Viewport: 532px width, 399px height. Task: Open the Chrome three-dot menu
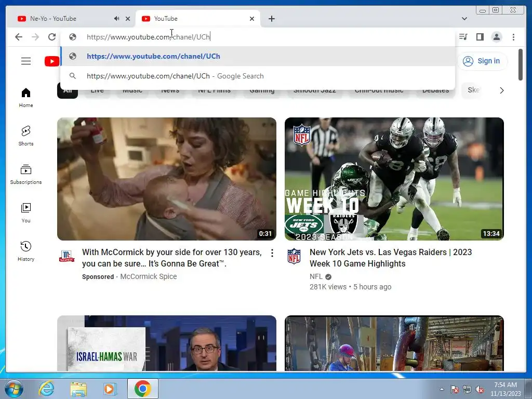513,37
